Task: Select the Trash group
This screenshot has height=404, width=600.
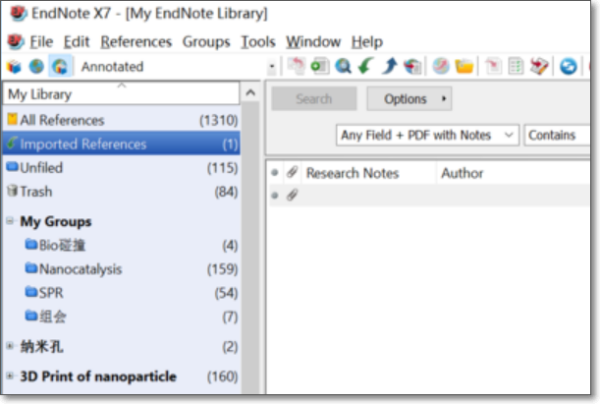Action: [x=121, y=191]
